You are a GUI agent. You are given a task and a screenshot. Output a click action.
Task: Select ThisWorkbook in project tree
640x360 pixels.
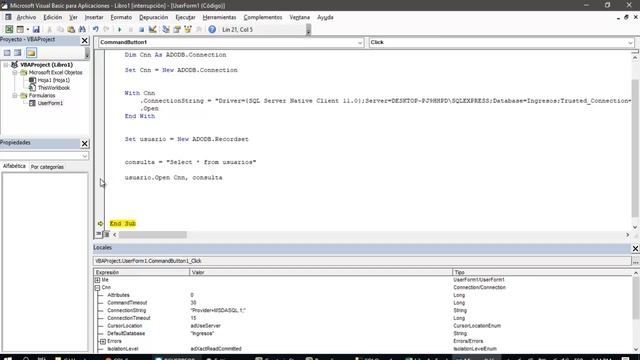pos(53,88)
